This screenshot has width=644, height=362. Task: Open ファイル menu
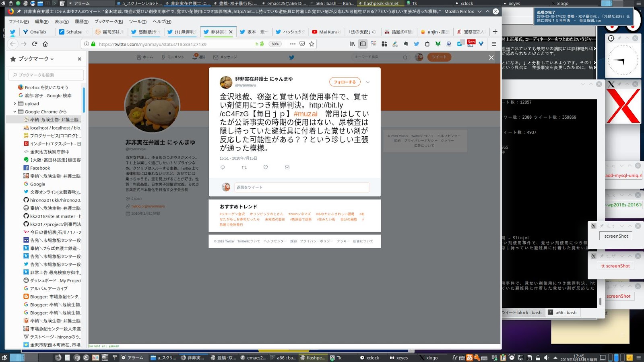point(19,21)
